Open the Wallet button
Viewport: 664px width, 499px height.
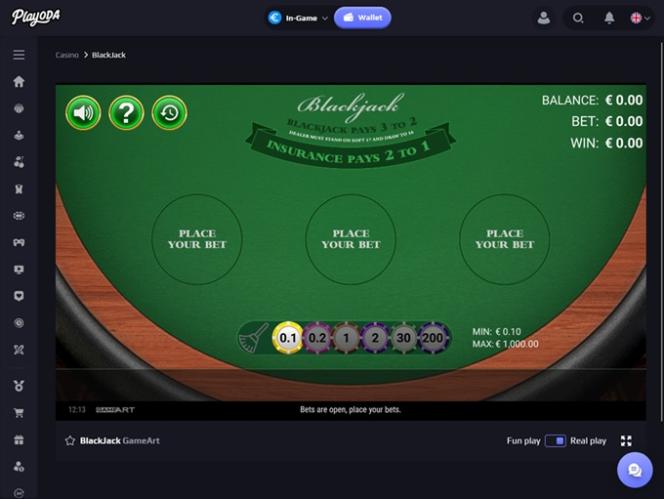[362, 18]
